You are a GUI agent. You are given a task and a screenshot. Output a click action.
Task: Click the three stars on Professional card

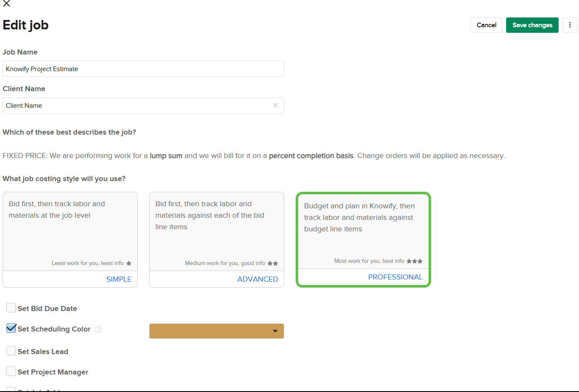[x=415, y=261]
